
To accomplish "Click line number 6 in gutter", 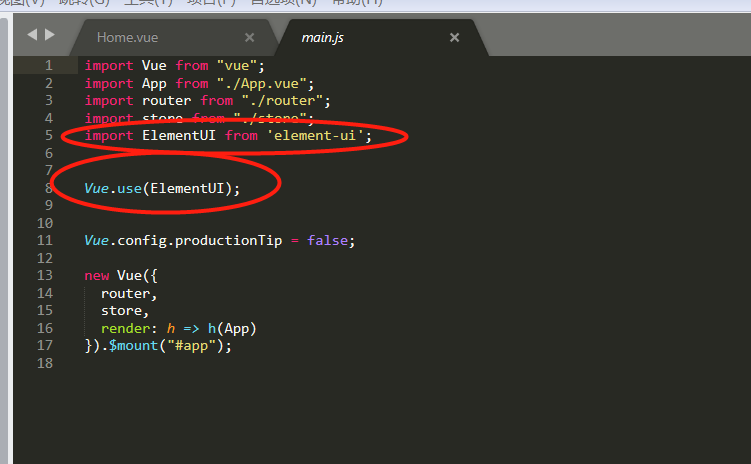I will pyautogui.click(x=49, y=153).
